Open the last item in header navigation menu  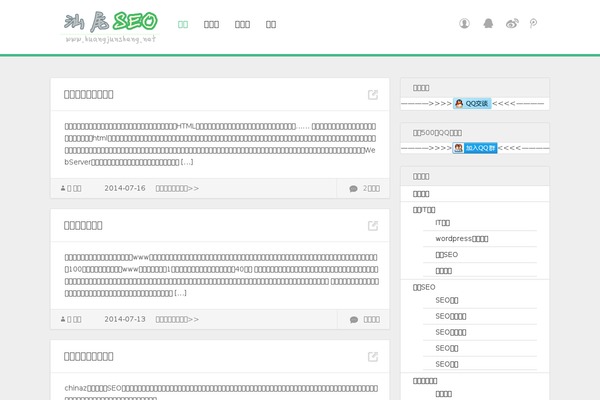click(x=271, y=24)
